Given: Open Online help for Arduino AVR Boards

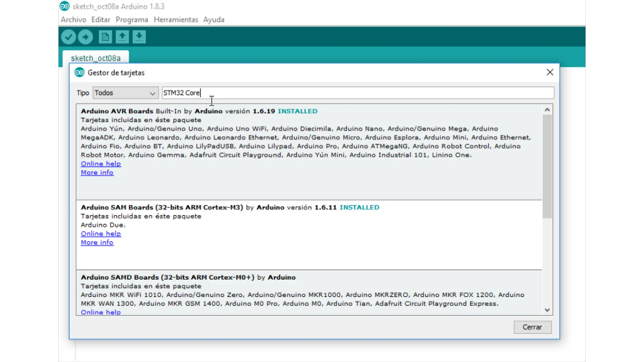Looking at the screenshot, I should (101, 164).
